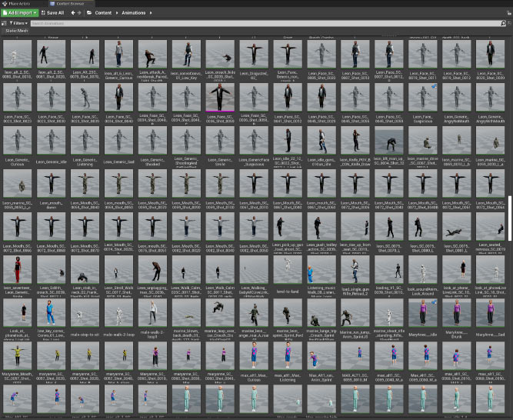This screenshot has width=513, height=420.
Task: Click the Add/Import button
Action: click(19, 13)
